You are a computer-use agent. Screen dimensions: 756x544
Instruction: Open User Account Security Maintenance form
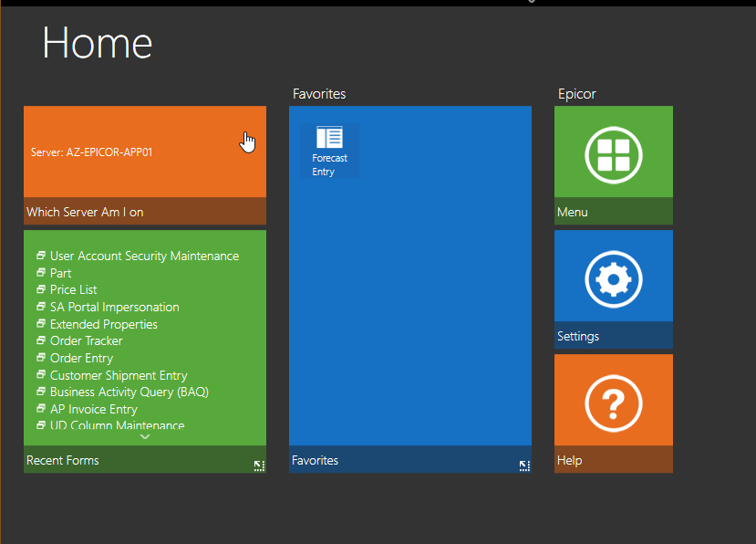144,256
